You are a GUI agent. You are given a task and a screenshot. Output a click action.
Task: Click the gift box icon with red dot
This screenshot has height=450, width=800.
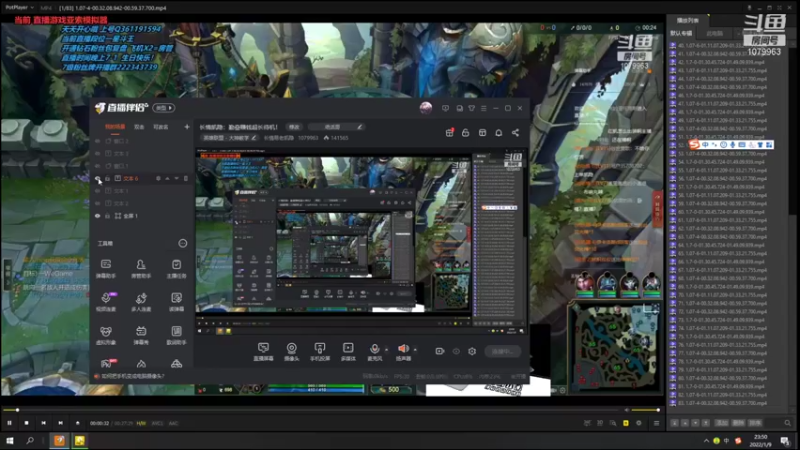tap(449, 133)
